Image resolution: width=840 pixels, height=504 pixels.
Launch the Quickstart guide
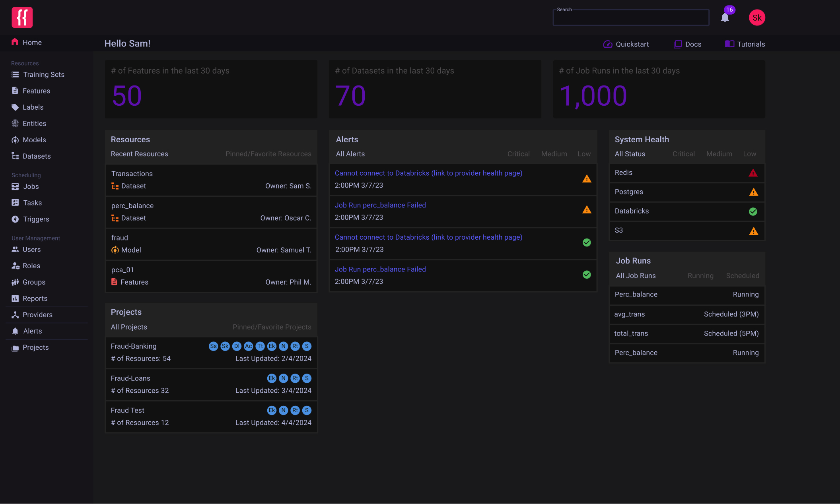click(626, 44)
